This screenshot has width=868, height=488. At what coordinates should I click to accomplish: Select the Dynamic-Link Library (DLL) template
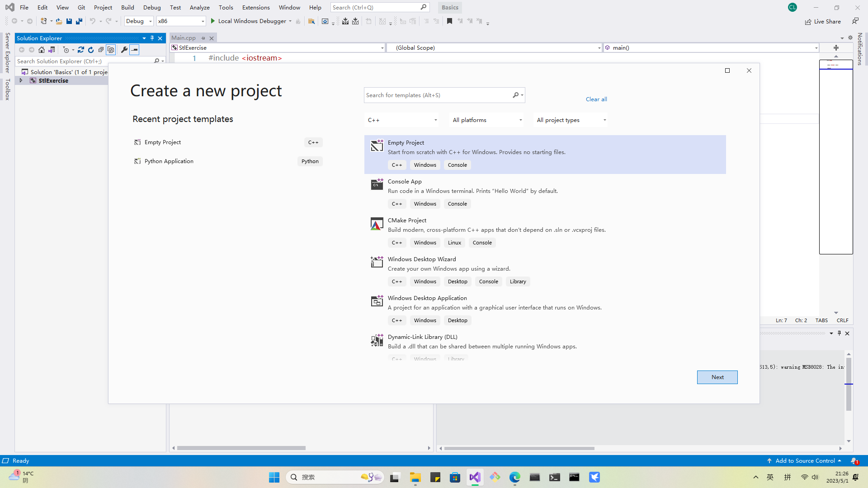pyautogui.click(x=545, y=346)
